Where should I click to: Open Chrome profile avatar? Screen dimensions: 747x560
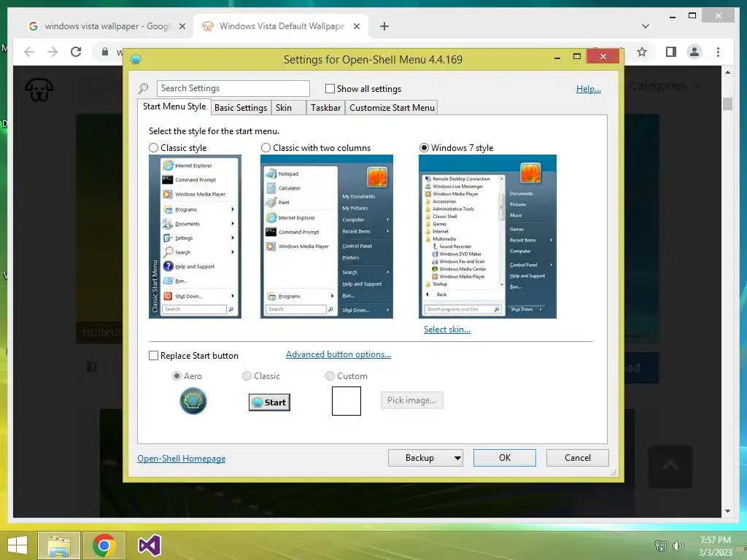tap(694, 52)
